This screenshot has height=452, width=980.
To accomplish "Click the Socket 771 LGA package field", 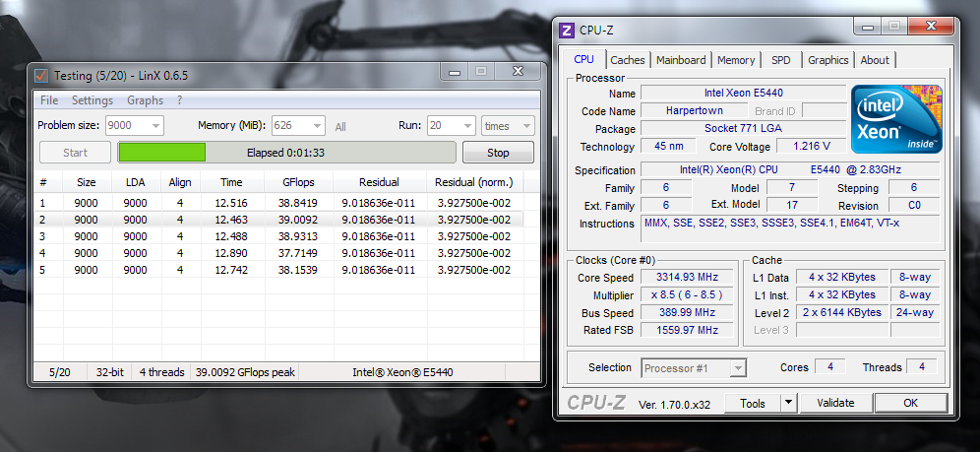I will pyautogui.click(x=744, y=128).
